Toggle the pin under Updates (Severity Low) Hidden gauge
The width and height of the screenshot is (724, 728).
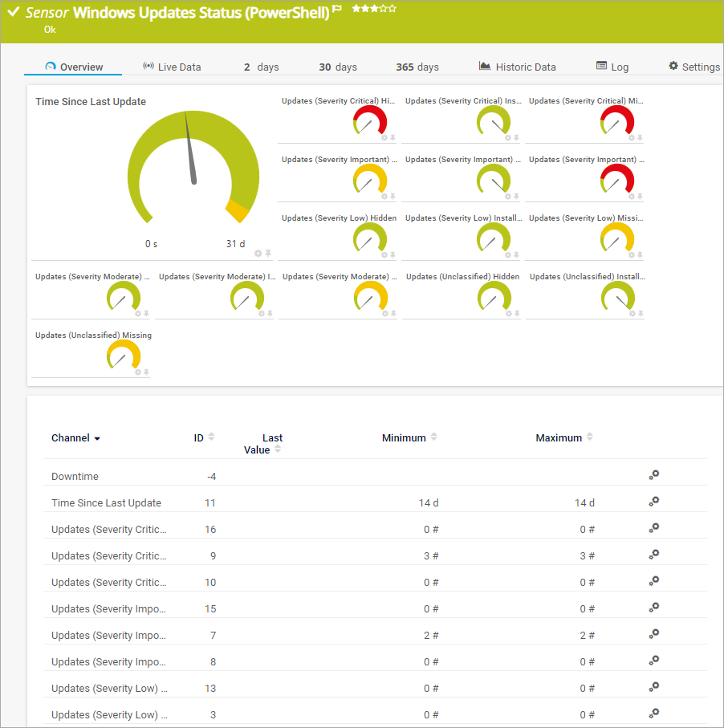[393, 254]
